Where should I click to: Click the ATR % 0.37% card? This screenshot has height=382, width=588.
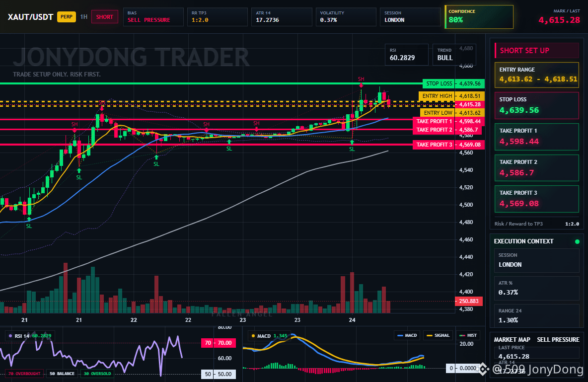point(537,288)
